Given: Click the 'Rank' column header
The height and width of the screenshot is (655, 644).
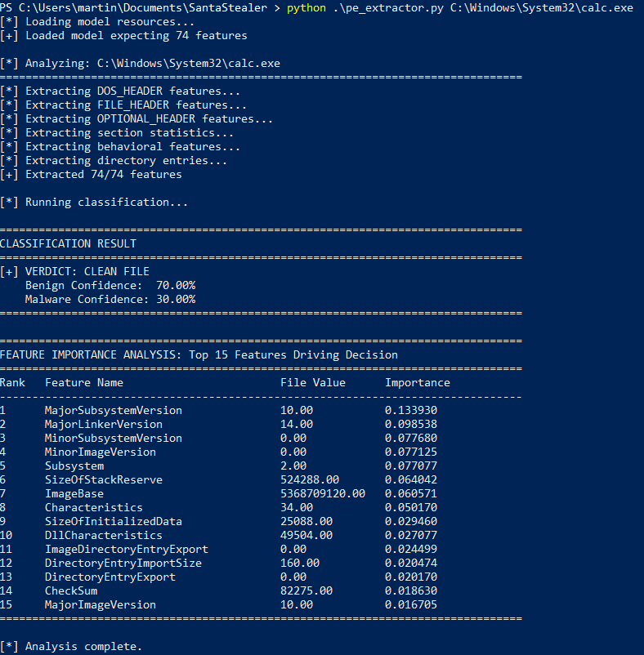Looking at the screenshot, I should [12, 383].
